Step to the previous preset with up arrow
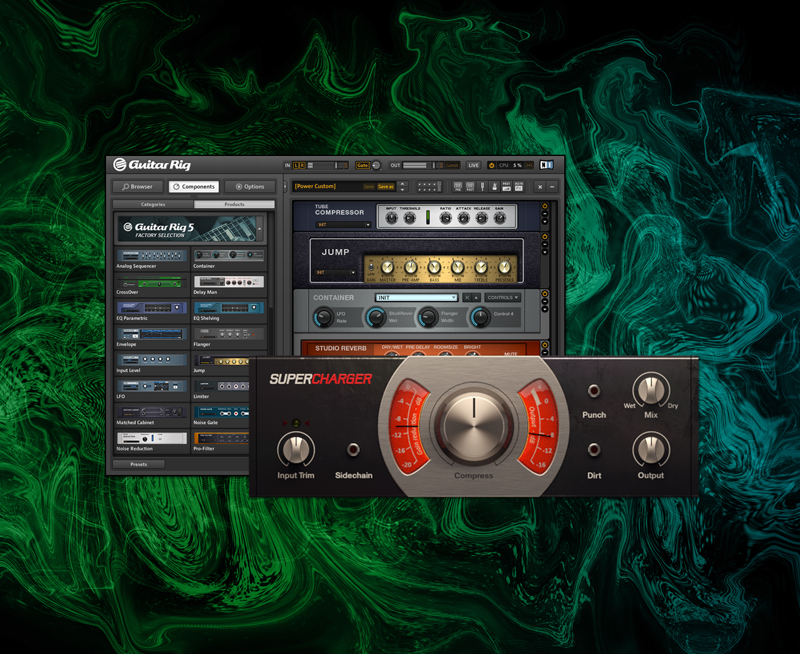This screenshot has height=654, width=800. pyautogui.click(x=402, y=184)
